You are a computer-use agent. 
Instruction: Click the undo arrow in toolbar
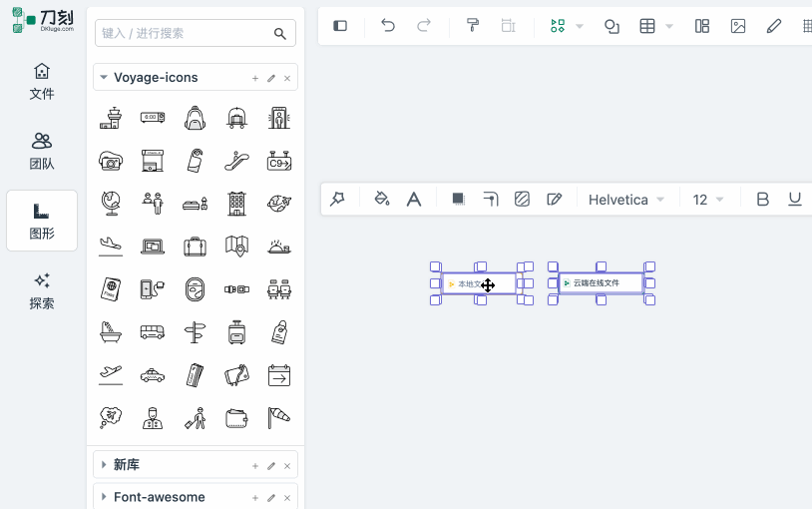click(x=388, y=26)
